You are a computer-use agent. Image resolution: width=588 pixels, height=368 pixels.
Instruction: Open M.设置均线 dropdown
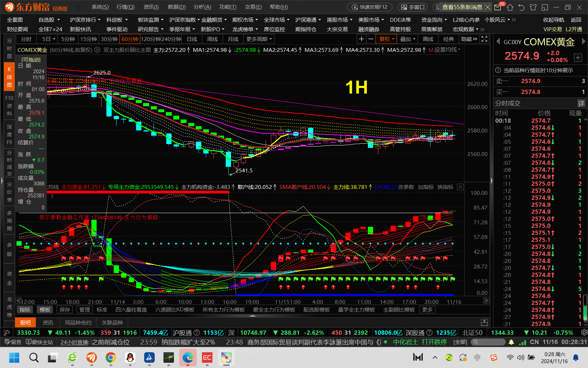[444, 50]
